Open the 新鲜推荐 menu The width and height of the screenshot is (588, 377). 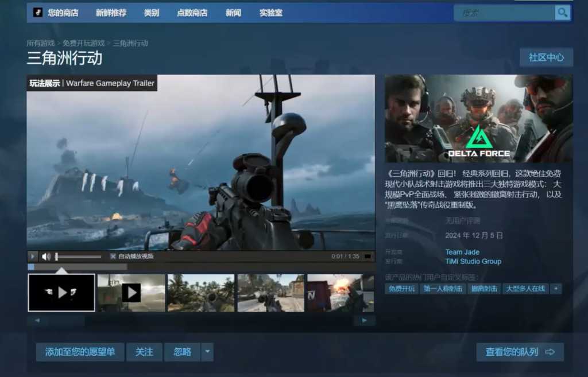pyautogui.click(x=111, y=13)
